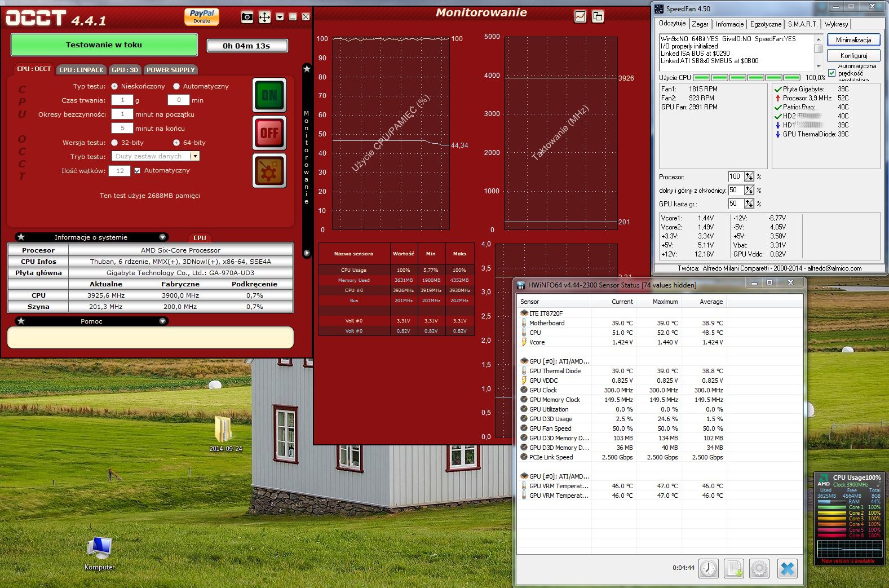Adjust the GPU karta gr. speed stepper
The width and height of the screenshot is (889, 588).
pos(749,204)
